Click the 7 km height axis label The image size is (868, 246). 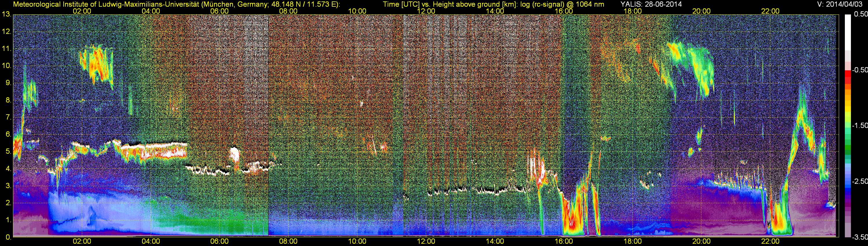point(8,118)
